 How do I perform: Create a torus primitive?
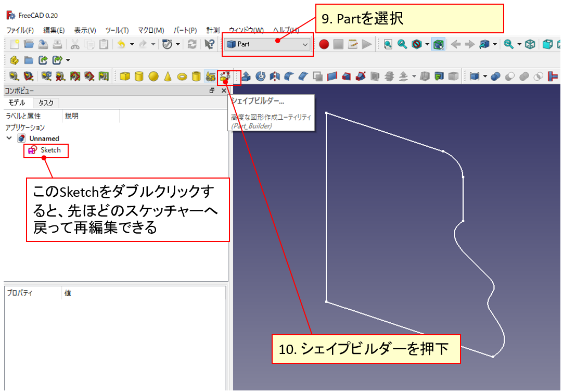182,76
